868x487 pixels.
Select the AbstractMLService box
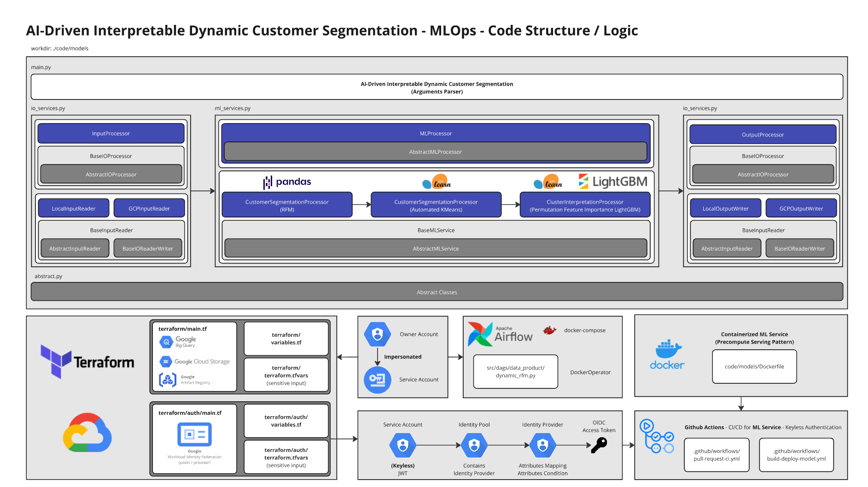pos(436,248)
